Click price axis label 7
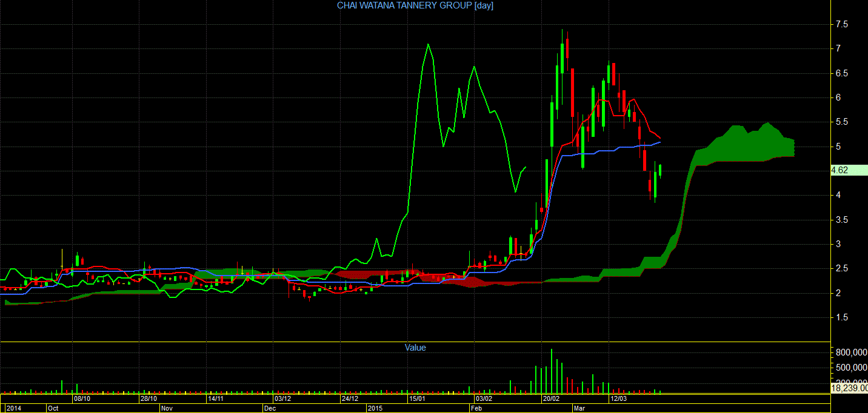This screenshot has height=413, width=868. 838,48
